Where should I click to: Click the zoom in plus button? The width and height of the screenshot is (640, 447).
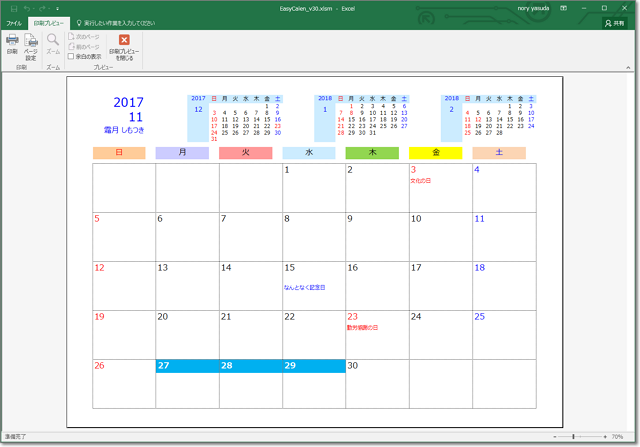[604, 437]
